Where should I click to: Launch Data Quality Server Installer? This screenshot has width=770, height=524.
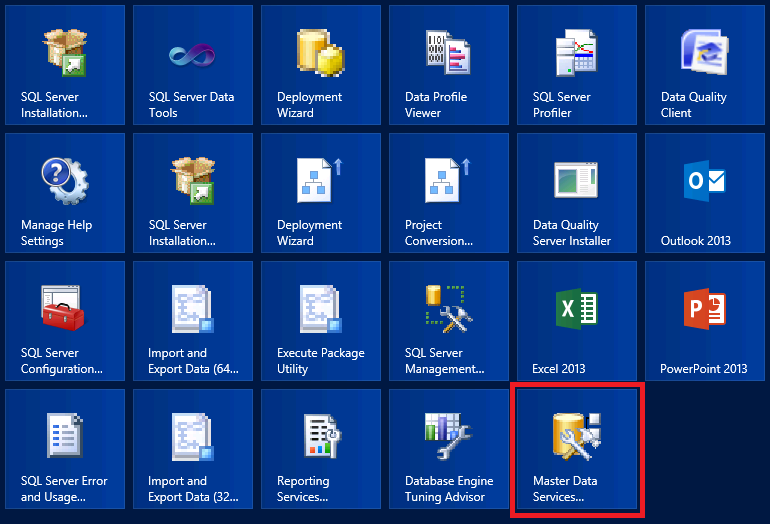pyautogui.click(x=577, y=193)
